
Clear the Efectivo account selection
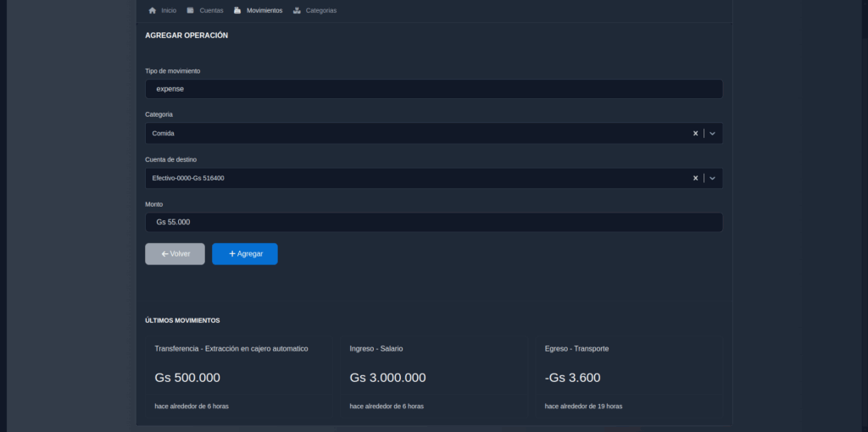[x=695, y=178]
